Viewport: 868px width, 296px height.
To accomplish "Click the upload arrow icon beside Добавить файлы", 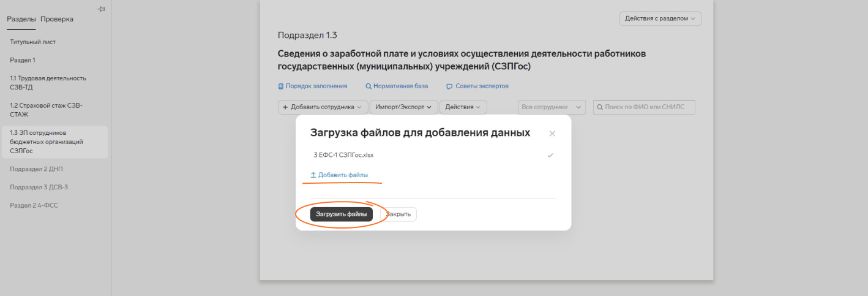I will pyautogui.click(x=313, y=175).
